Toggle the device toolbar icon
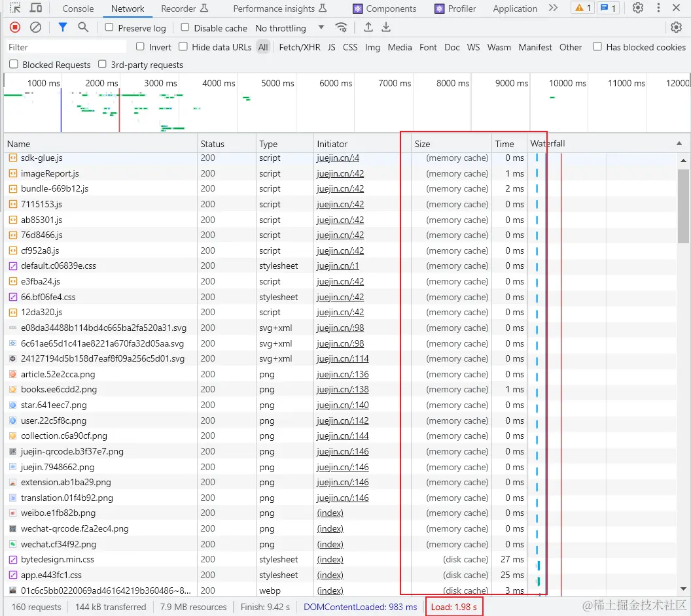The width and height of the screenshot is (691, 616). [36, 8]
